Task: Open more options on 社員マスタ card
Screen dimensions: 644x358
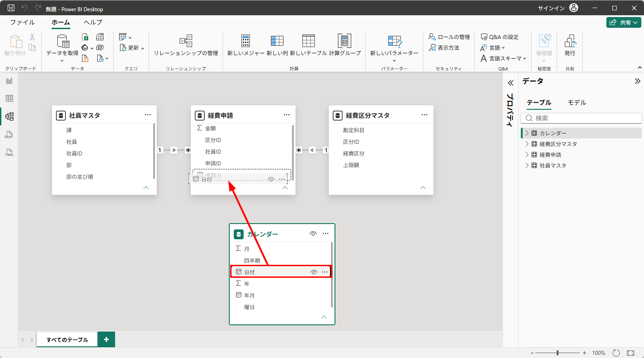Action: click(148, 115)
